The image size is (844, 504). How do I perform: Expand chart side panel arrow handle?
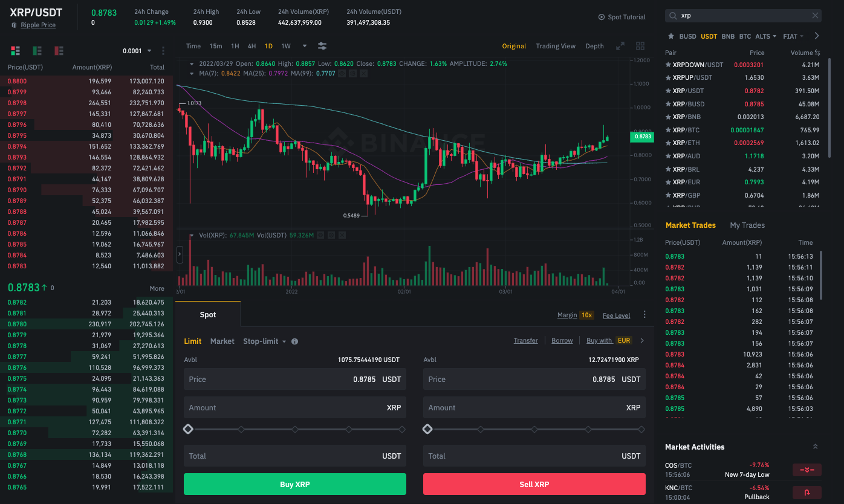tap(180, 254)
